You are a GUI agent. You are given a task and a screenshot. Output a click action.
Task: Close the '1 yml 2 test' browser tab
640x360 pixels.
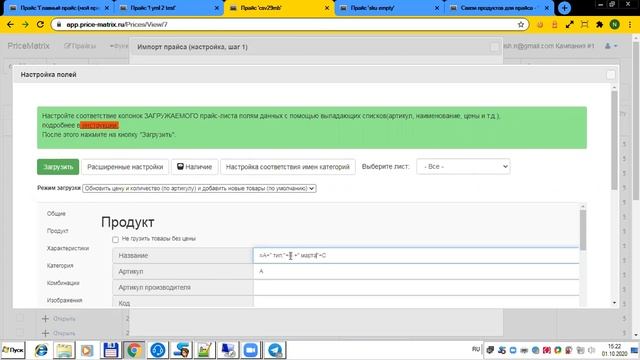[216, 8]
